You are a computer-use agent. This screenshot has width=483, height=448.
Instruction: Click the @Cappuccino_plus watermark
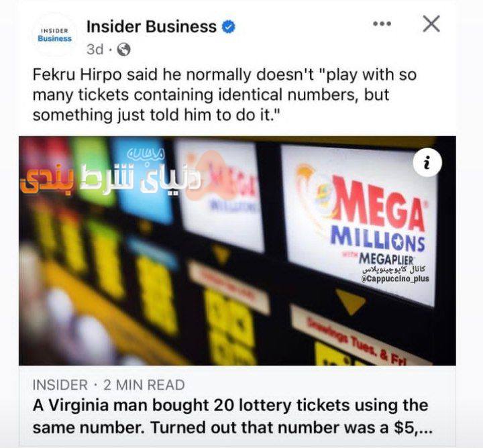tap(395, 279)
